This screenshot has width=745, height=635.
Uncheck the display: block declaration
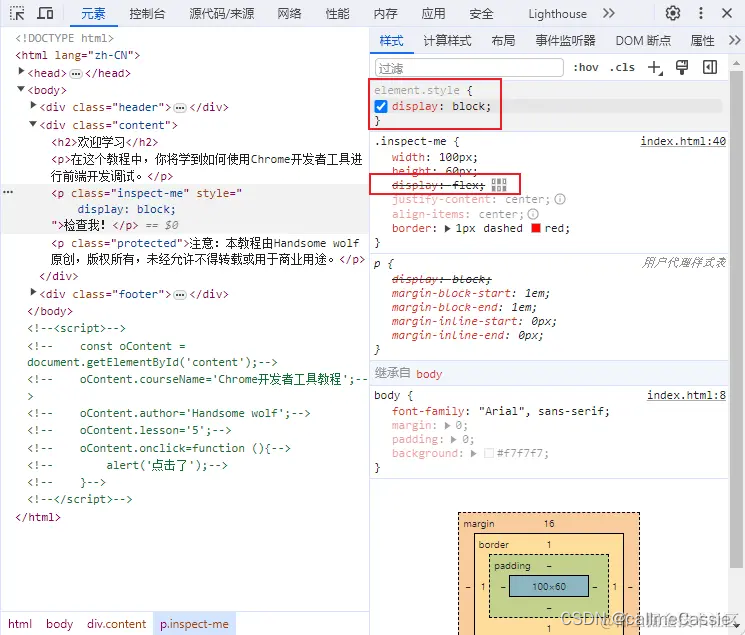pos(381,106)
